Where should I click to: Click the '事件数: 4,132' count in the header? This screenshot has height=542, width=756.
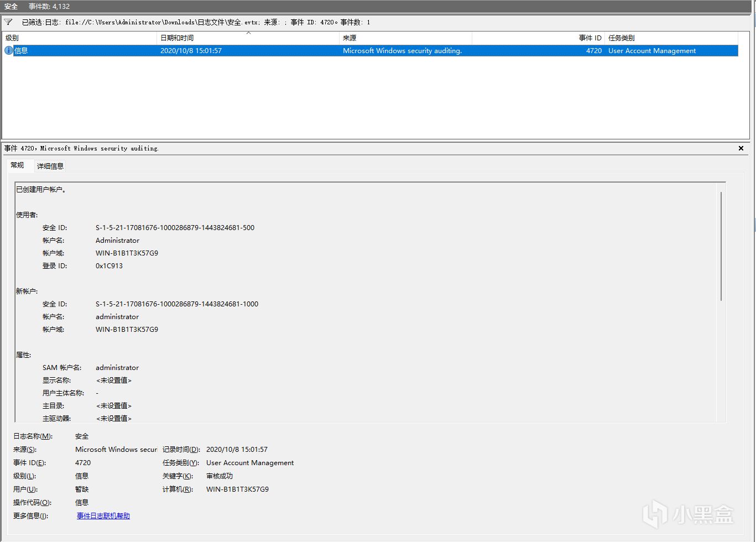click(49, 6)
